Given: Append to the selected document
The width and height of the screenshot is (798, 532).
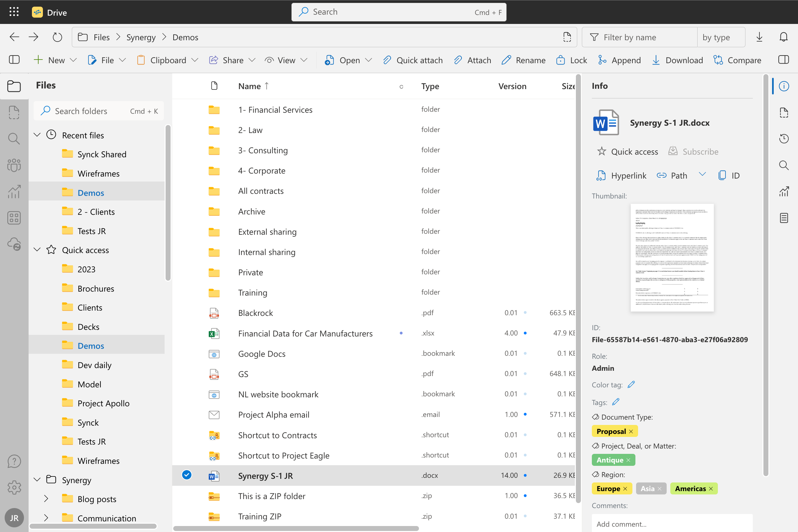Looking at the screenshot, I should (619, 60).
